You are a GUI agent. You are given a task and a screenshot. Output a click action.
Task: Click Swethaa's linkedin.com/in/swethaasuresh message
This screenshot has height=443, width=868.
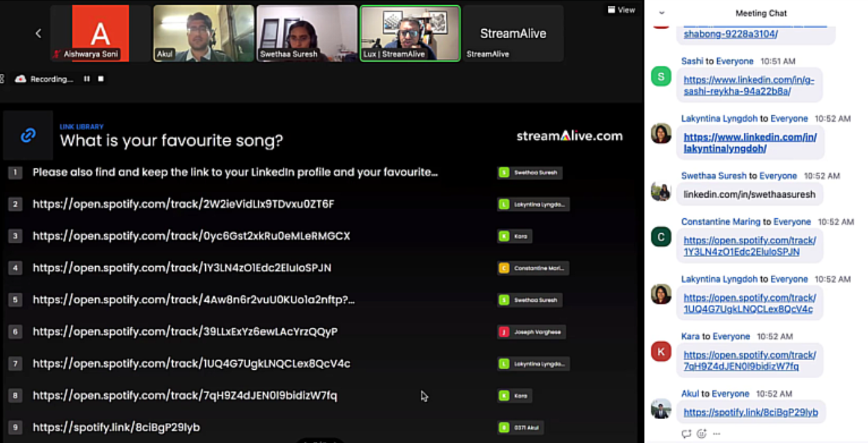tap(750, 194)
